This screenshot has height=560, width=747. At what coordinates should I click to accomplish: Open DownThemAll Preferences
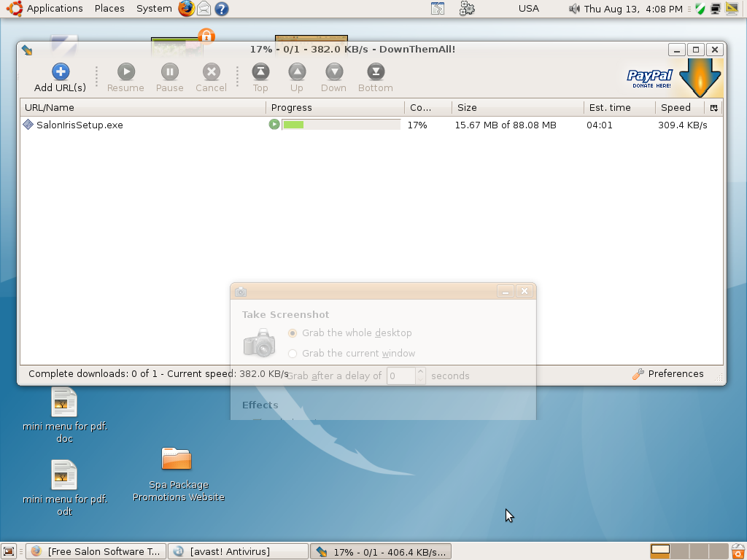pyautogui.click(x=668, y=374)
